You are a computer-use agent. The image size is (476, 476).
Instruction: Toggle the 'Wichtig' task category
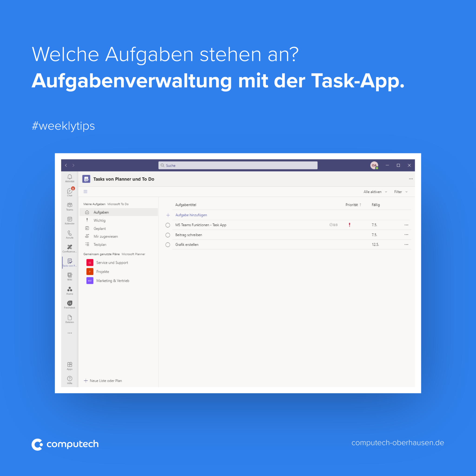tap(99, 220)
